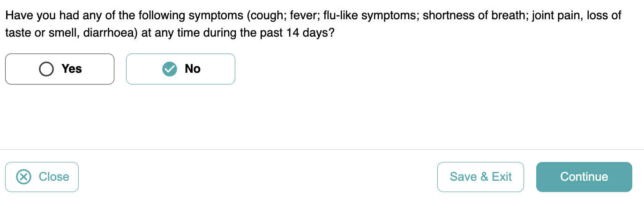Proceed to the next question with Continue
Viewport: 644px width, 200px height.
coord(584,177)
